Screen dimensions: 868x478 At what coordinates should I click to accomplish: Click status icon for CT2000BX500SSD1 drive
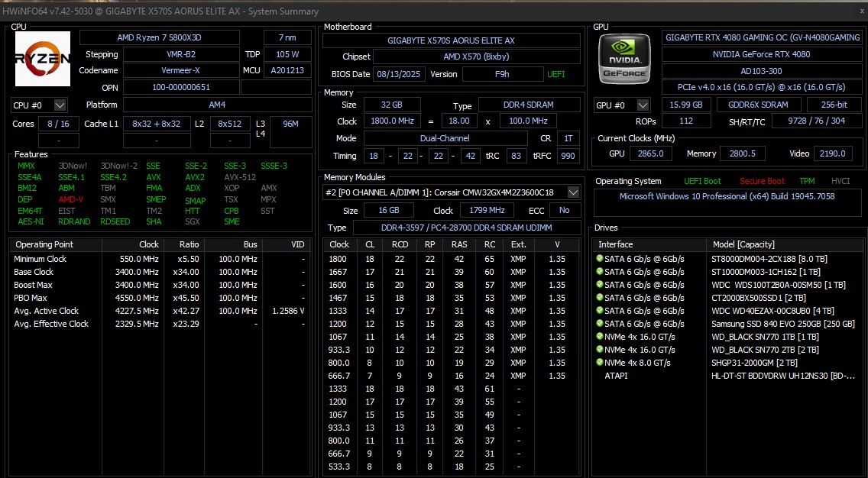600,298
